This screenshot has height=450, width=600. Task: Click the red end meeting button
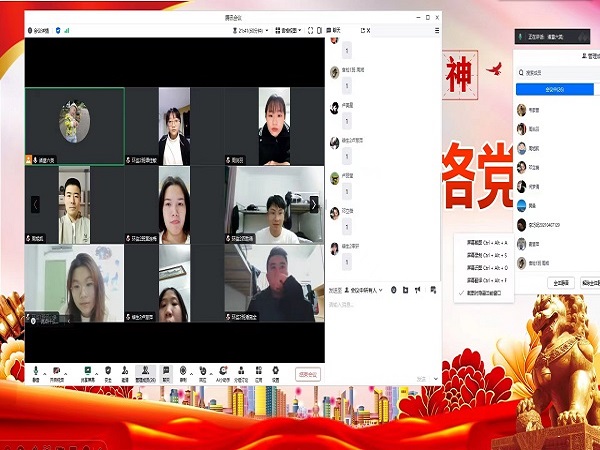pyautogui.click(x=308, y=374)
